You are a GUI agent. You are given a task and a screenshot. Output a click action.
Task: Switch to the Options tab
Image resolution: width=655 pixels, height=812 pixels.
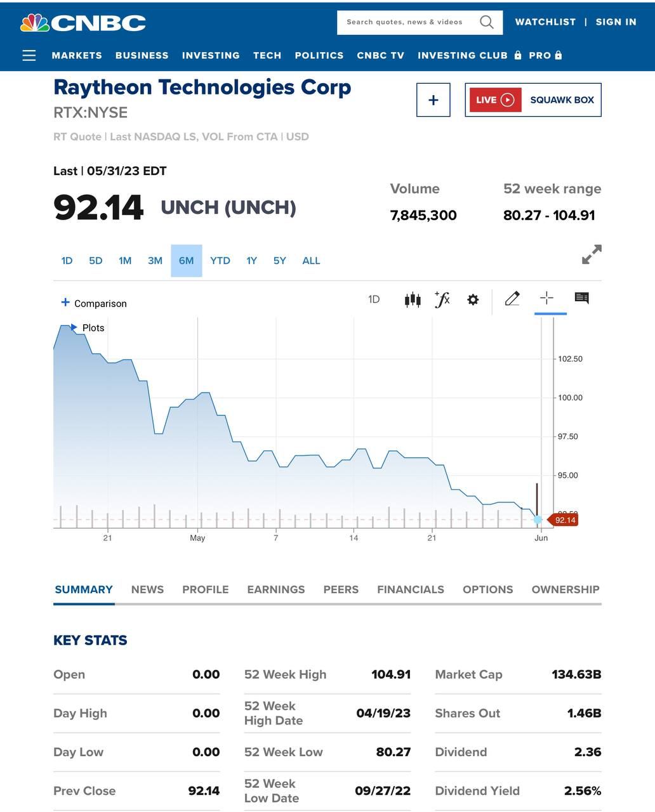pos(488,589)
